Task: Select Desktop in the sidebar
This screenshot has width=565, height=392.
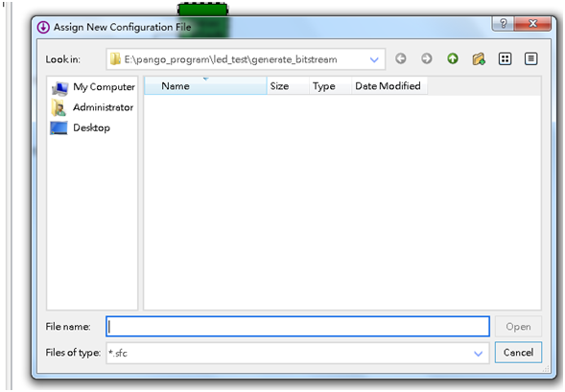Action: click(x=81, y=127)
